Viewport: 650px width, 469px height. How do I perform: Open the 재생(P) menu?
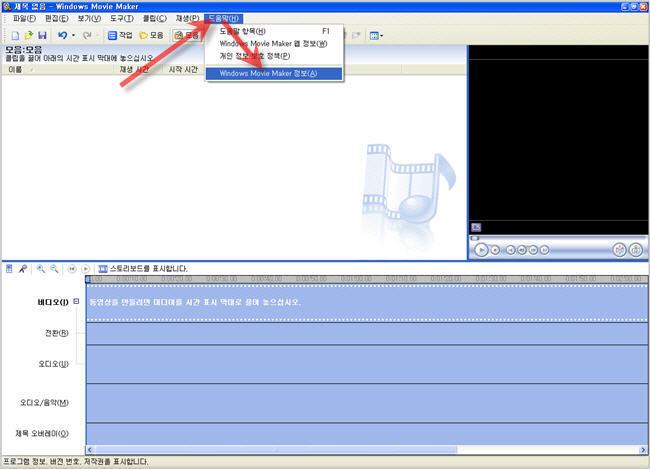pos(187,19)
